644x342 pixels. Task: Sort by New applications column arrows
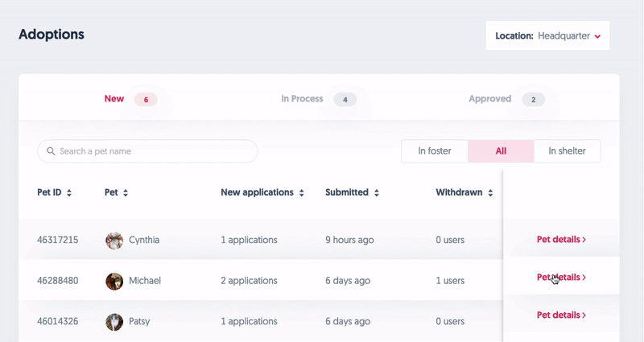click(301, 193)
